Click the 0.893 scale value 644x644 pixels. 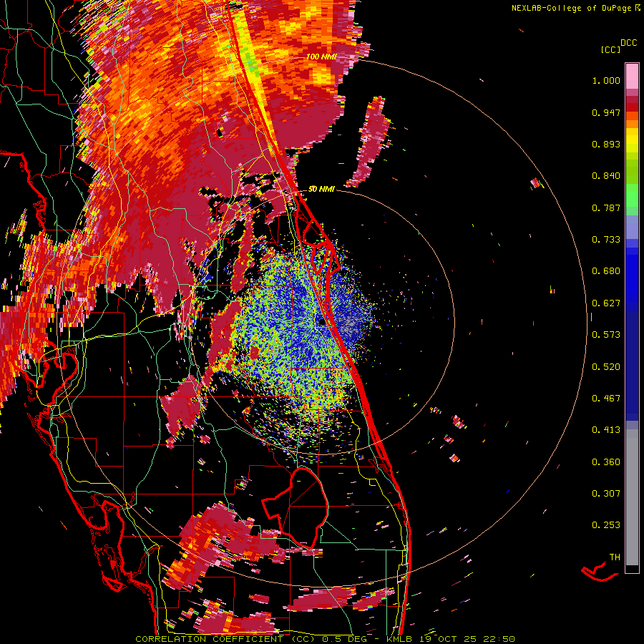click(x=606, y=144)
